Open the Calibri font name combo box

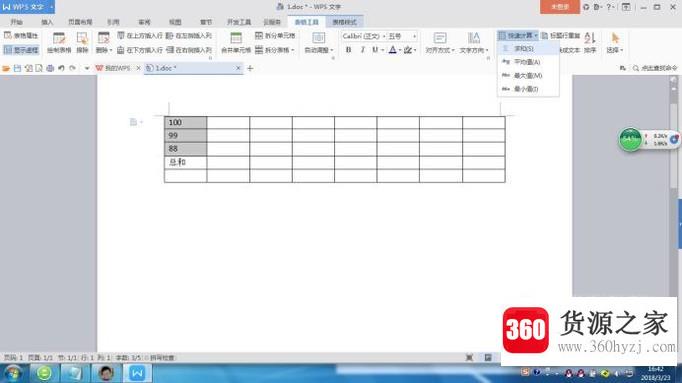point(363,36)
